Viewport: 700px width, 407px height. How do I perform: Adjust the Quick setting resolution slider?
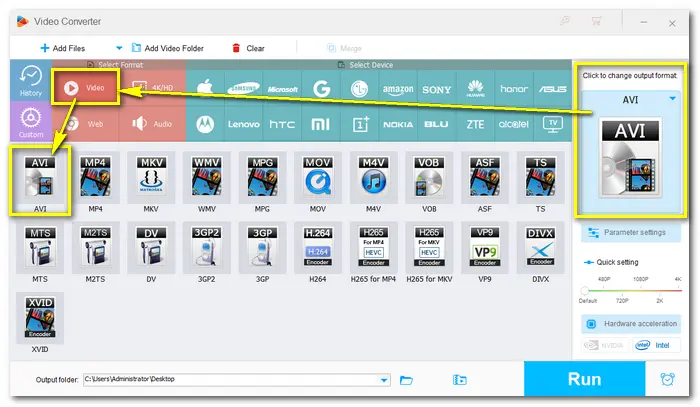click(584, 291)
